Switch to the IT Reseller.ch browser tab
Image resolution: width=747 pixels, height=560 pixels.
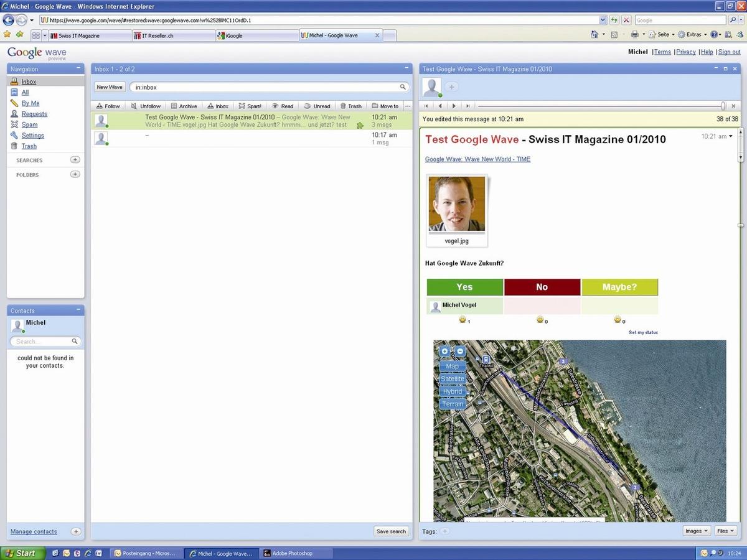pyautogui.click(x=174, y=35)
